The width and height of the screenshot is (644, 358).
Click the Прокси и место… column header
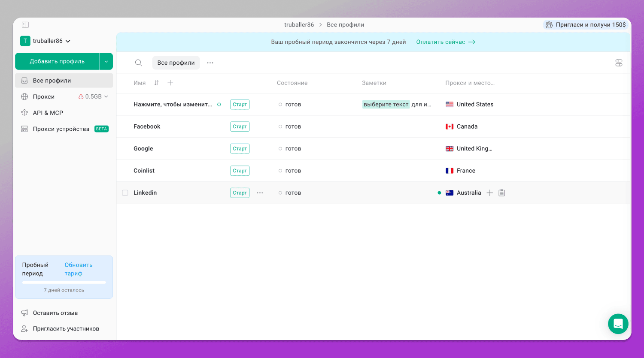470,83
